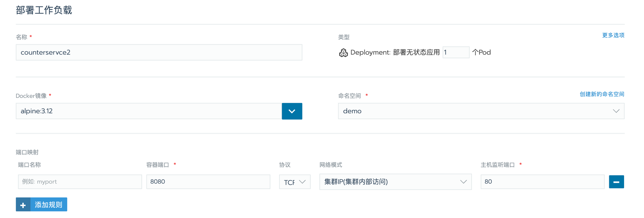Click the Pod count input field
The height and width of the screenshot is (218, 644).
[x=456, y=52]
